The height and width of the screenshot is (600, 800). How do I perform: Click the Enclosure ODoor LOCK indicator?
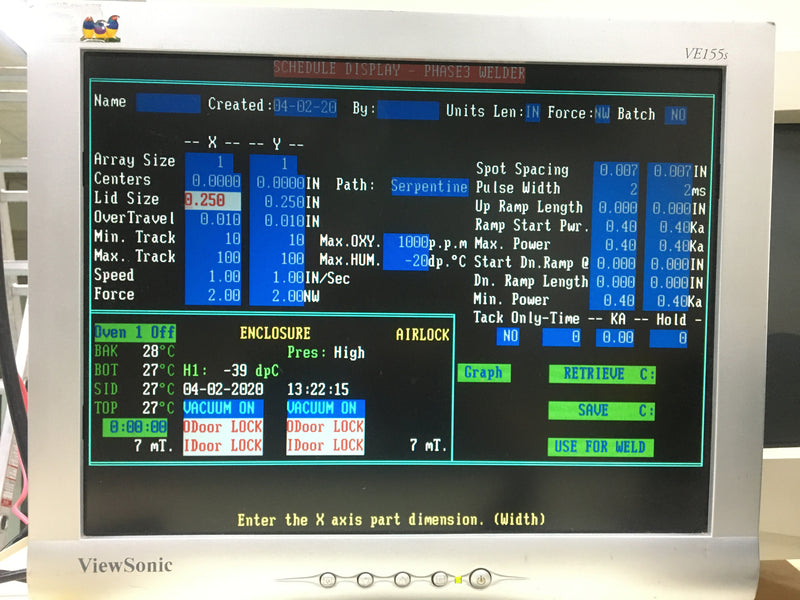coord(223,427)
